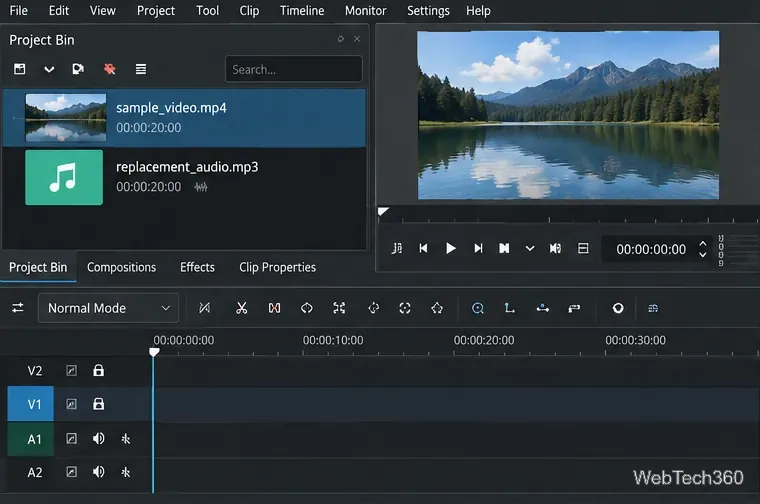
Task: Skip forward to next point in monitor
Action: [x=478, y=249]
